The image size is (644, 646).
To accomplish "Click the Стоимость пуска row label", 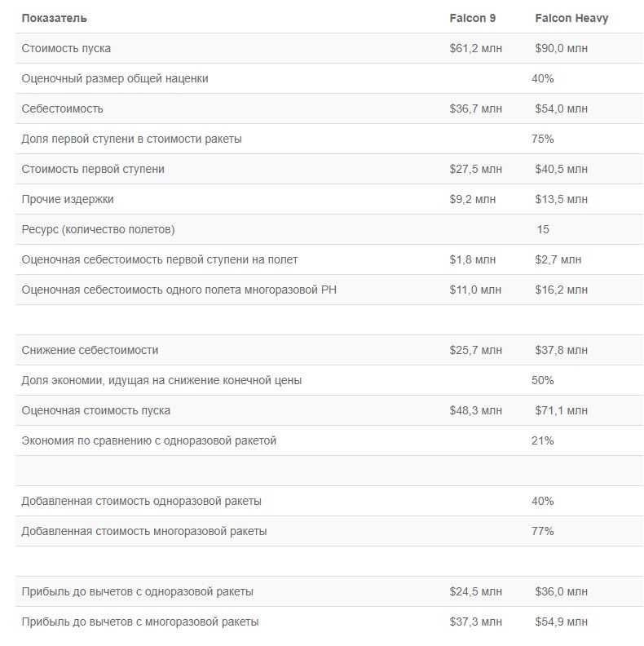I will (66, 48).
